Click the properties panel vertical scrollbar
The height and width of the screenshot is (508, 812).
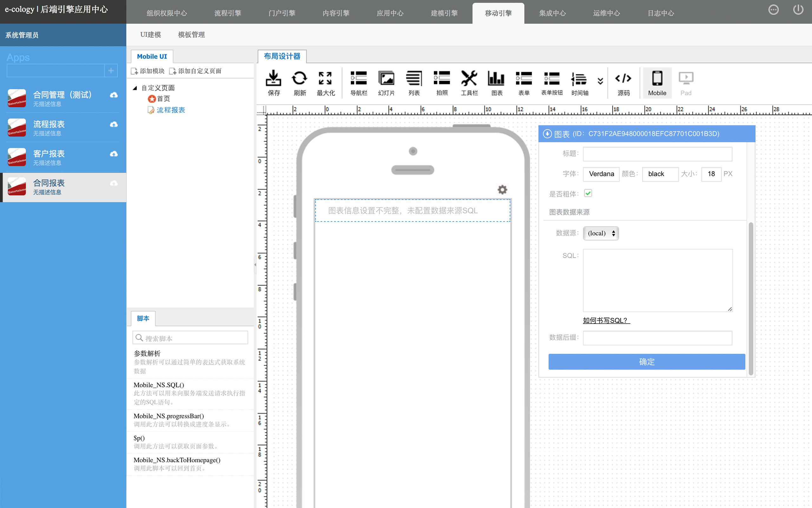(751, 298)
